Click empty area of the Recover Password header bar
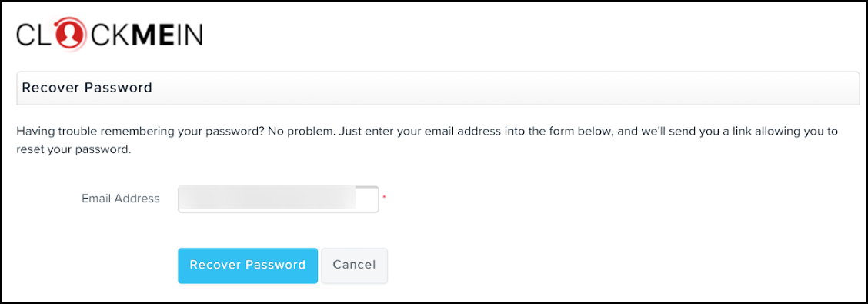The image size is (868, 304). [498, 88]
